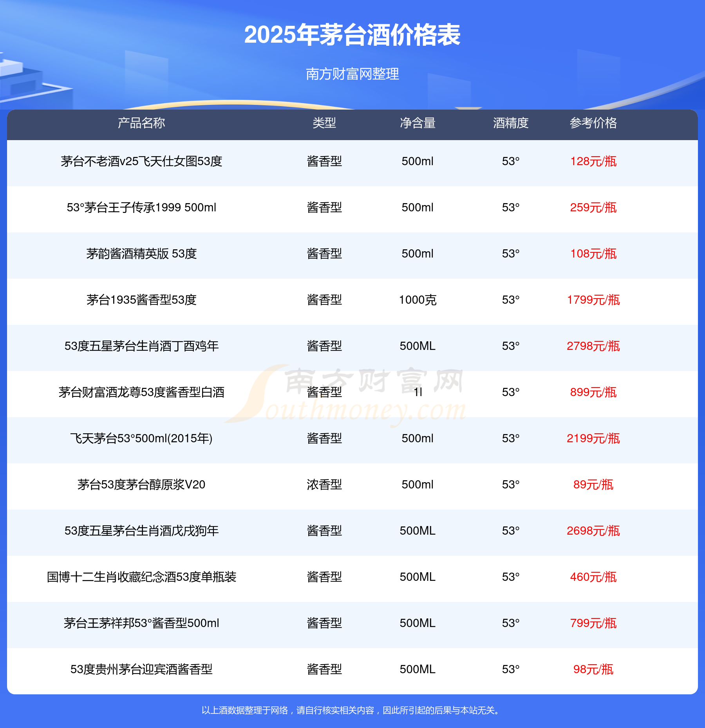Click the price "2199元/瓶"

coord(593,438)
